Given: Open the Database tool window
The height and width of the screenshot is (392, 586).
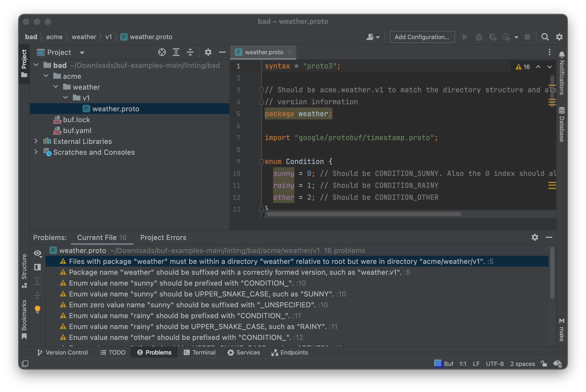Looking at the screenshot, I should click(561, 125).
